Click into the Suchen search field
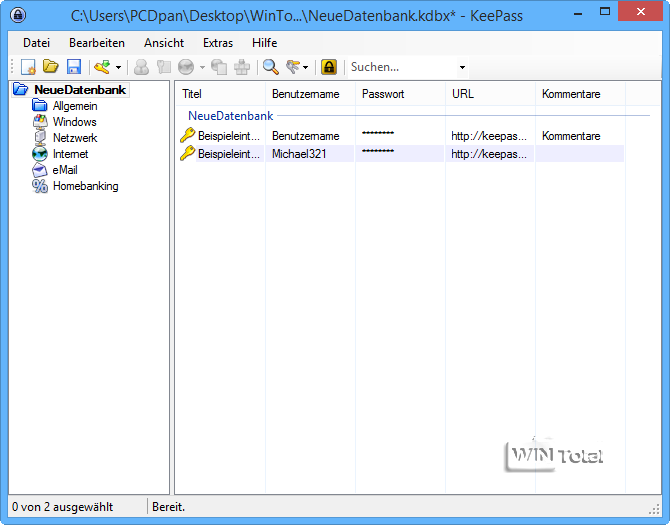 (x=402, y=67)
